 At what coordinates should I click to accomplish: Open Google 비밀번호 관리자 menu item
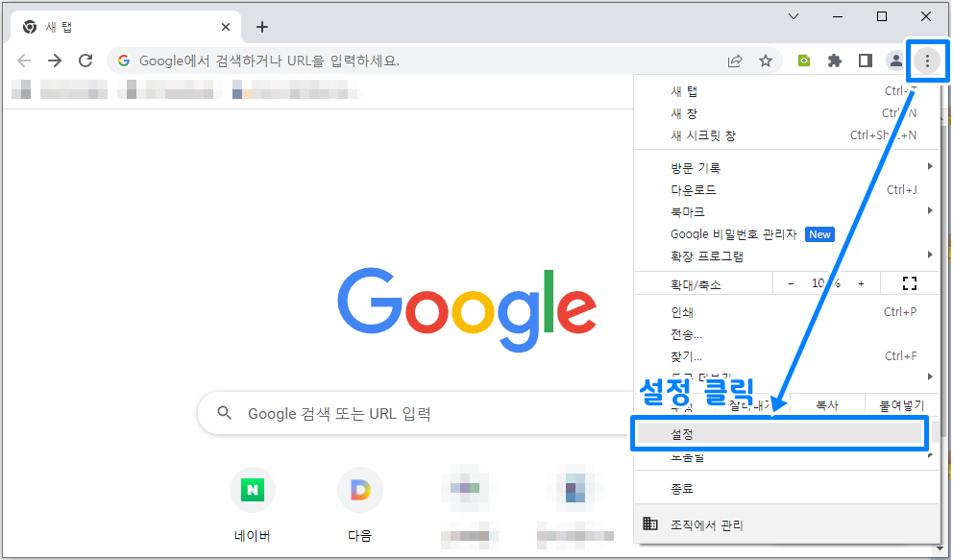(x=787, y=234)
